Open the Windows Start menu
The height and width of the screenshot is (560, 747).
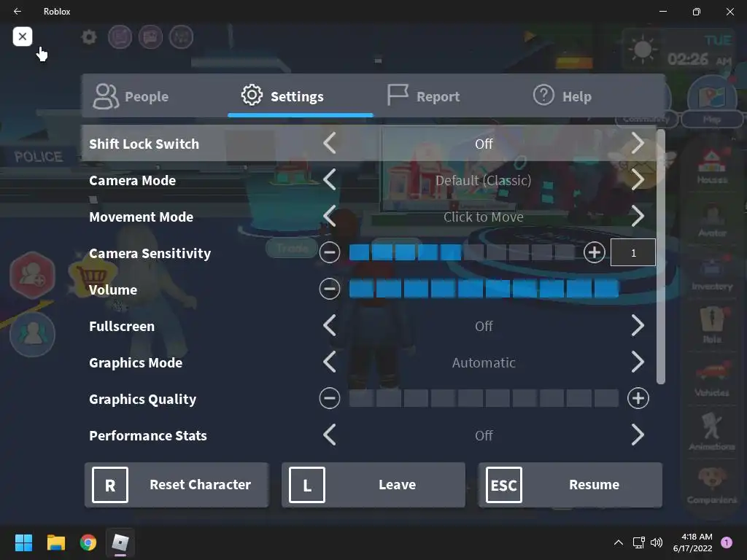click(23, 542)
